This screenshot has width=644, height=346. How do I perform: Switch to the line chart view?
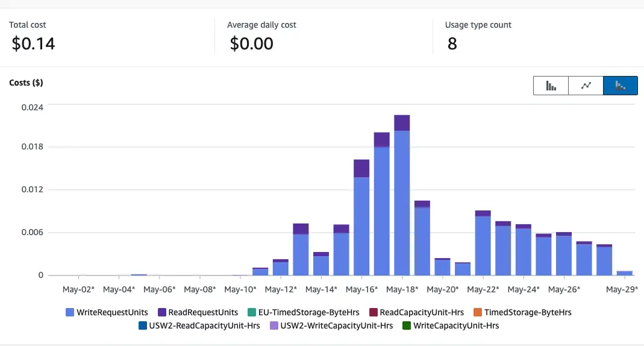point(586,86)
